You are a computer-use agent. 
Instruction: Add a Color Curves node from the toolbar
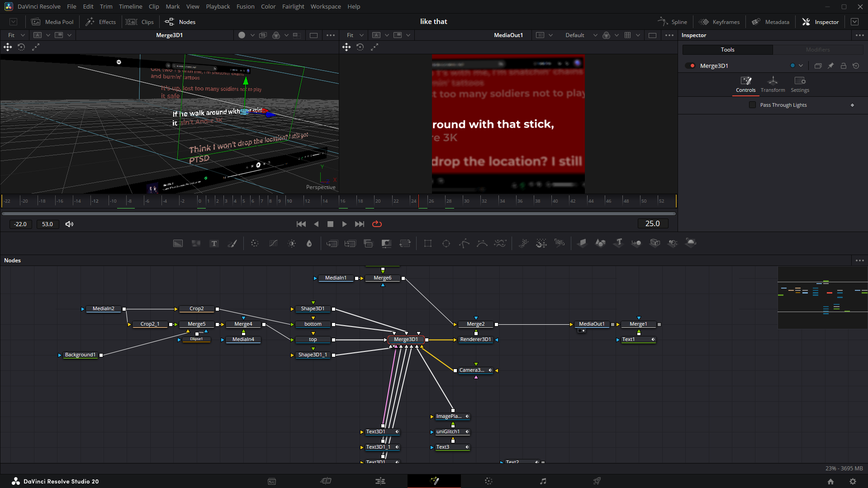point(273,243)
